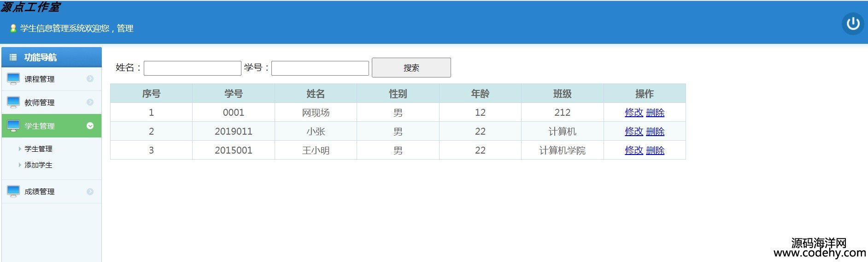The height and width of the screenshot is (262, 868).
Task: Click the monitor icon beside 成绩管理
Action: [x=13, y=191]
